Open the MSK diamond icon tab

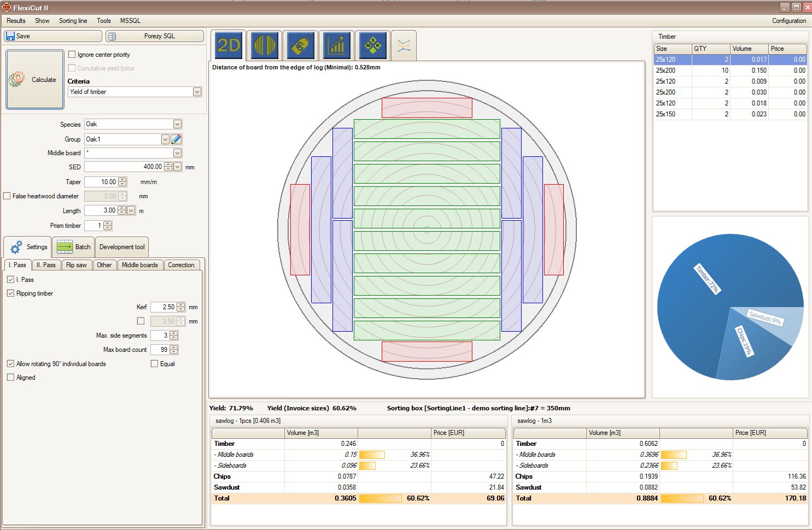(x=372, y=45)
